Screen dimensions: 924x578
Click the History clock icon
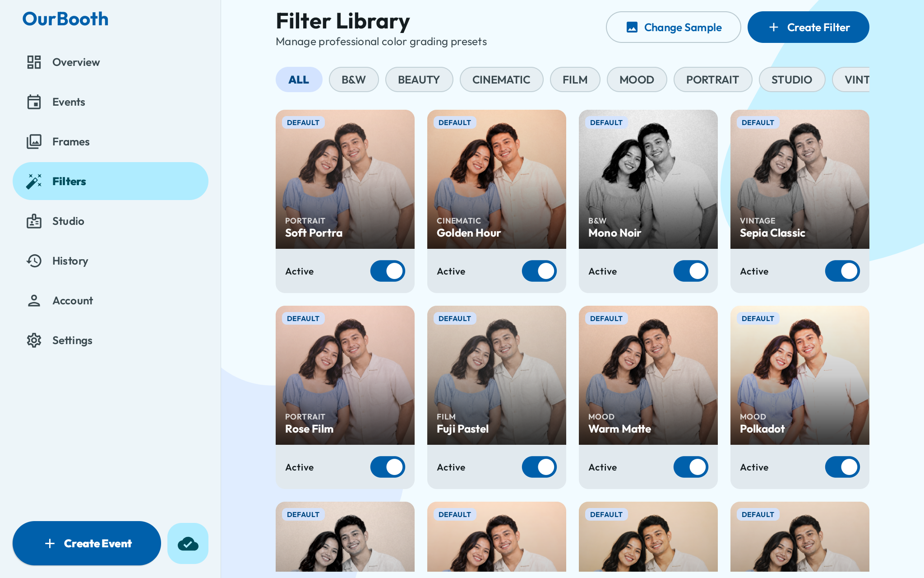click(x=34, y=261)
